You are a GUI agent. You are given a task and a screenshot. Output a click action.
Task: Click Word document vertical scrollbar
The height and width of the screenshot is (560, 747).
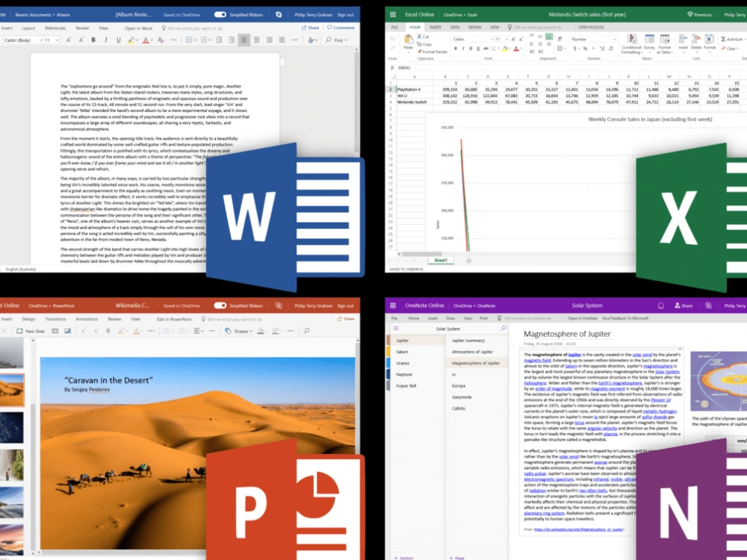(x=356, y=102)
